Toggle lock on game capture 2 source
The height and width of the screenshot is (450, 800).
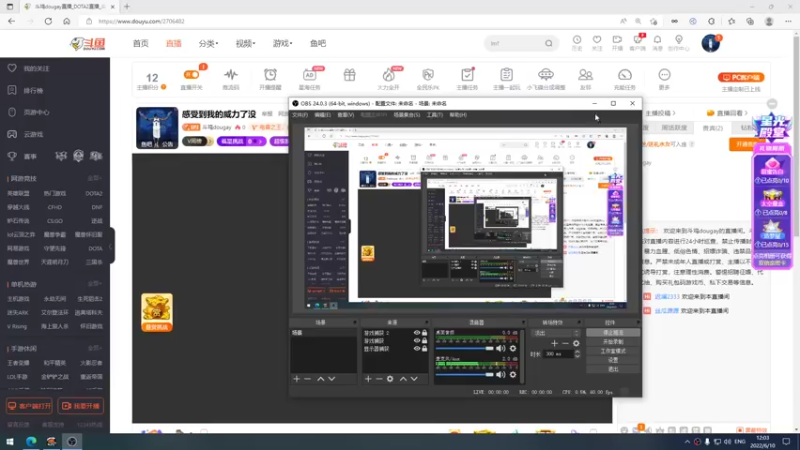click(x=424, y=333)
